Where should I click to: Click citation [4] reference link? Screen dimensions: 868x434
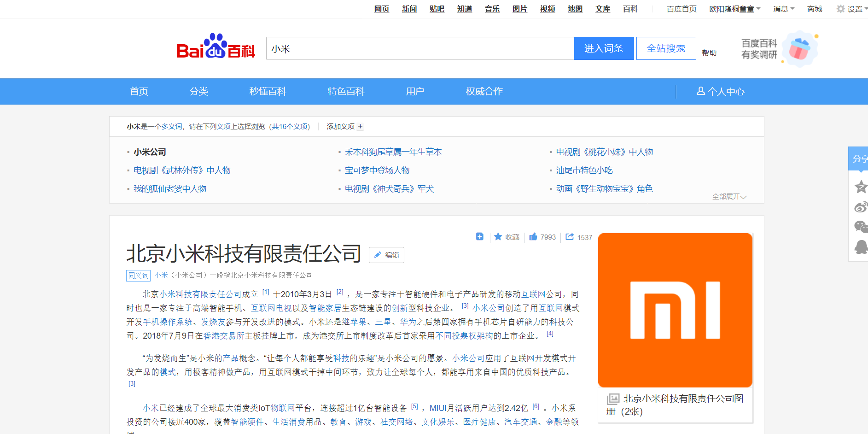click(x=550, y=334)
